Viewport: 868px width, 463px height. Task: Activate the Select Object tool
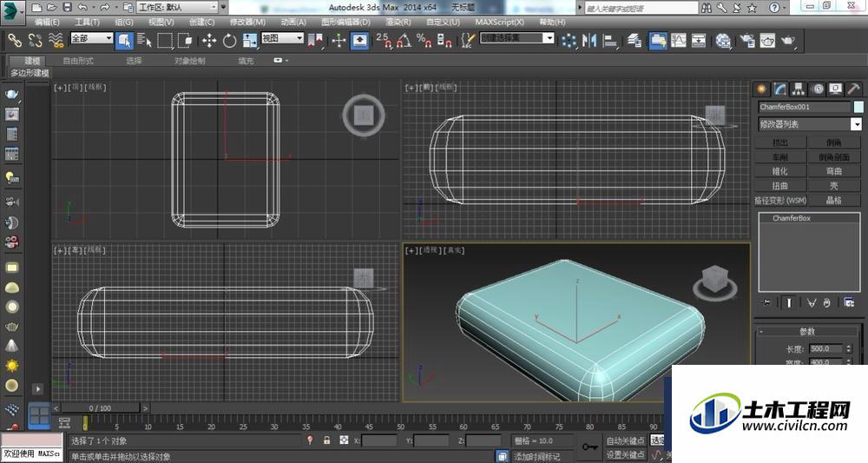(x=124, y=41)
